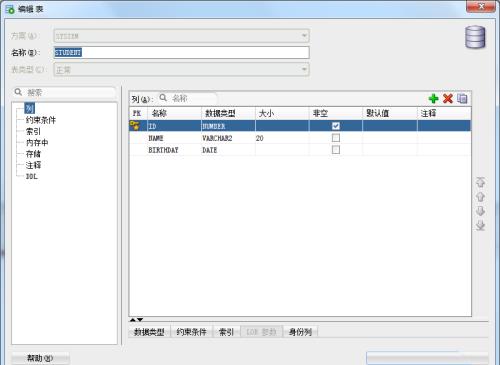Click the 帮助 help button
This screenshot has width=500, height=365.
(x=40, y=358)
